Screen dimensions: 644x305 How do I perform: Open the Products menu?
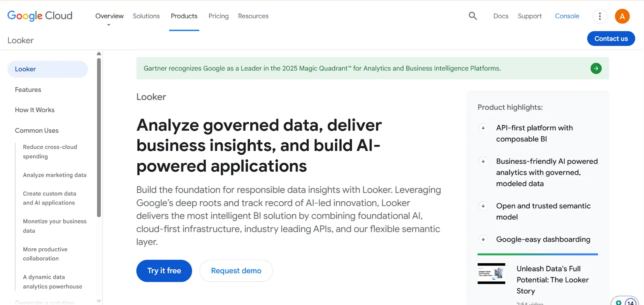(184, 16)
